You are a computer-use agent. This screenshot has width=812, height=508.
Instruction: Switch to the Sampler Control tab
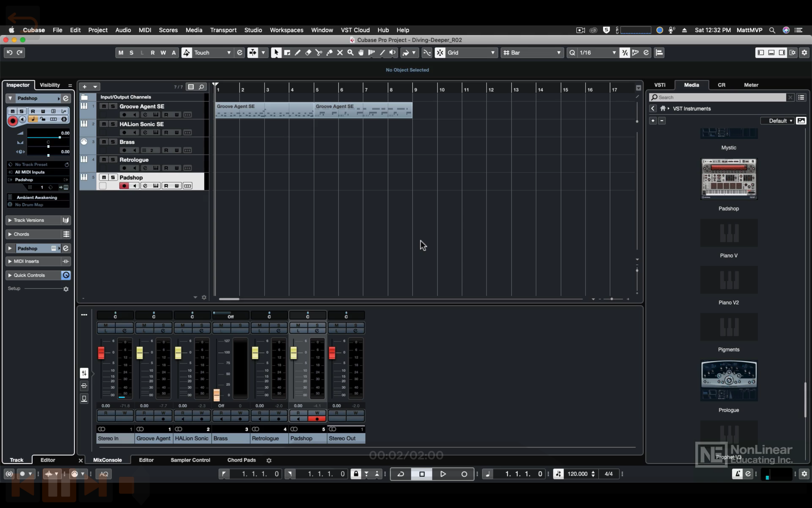(190, 460)
